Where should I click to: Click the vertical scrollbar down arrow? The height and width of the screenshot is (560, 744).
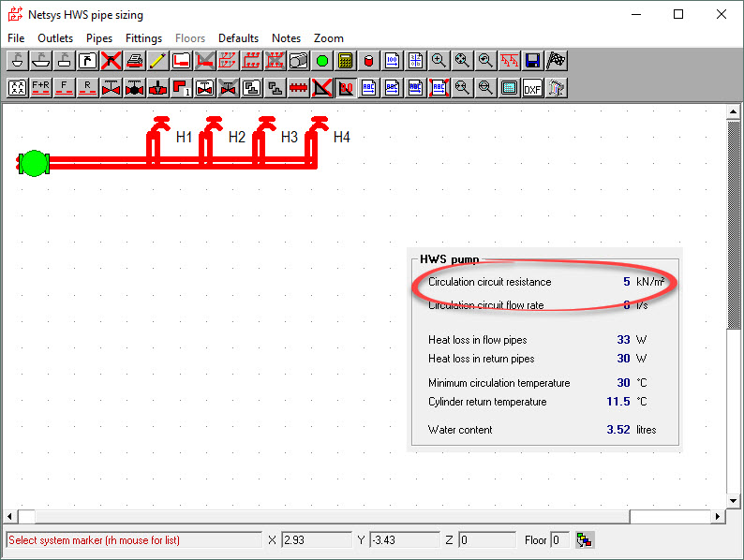(733, 500)
